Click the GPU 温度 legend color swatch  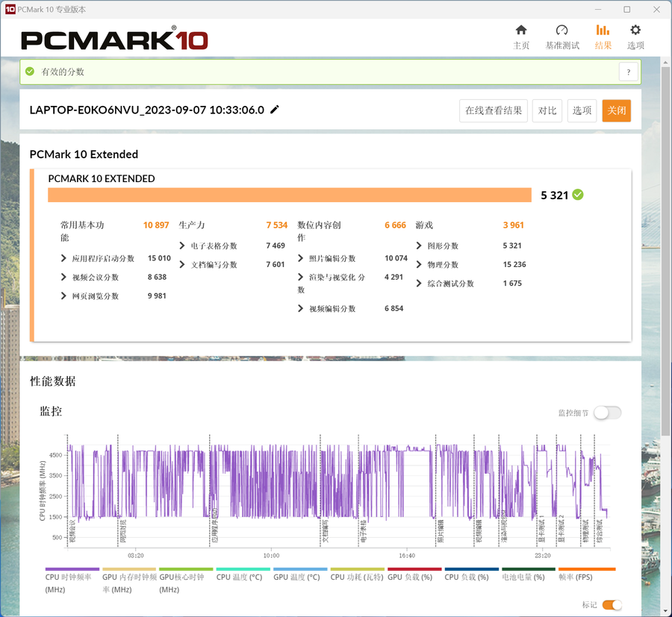click(x=300, y=569)
